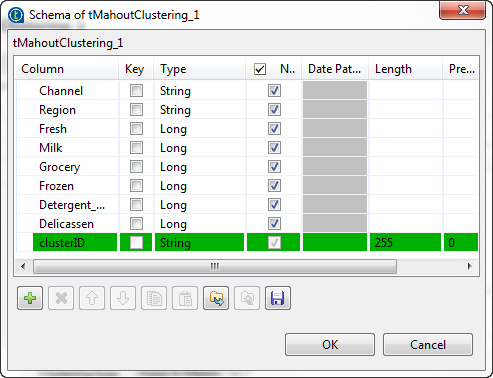The image size is (493, 378).
Task: Uncheck Nullable for Region row
Action: (274, 110)
